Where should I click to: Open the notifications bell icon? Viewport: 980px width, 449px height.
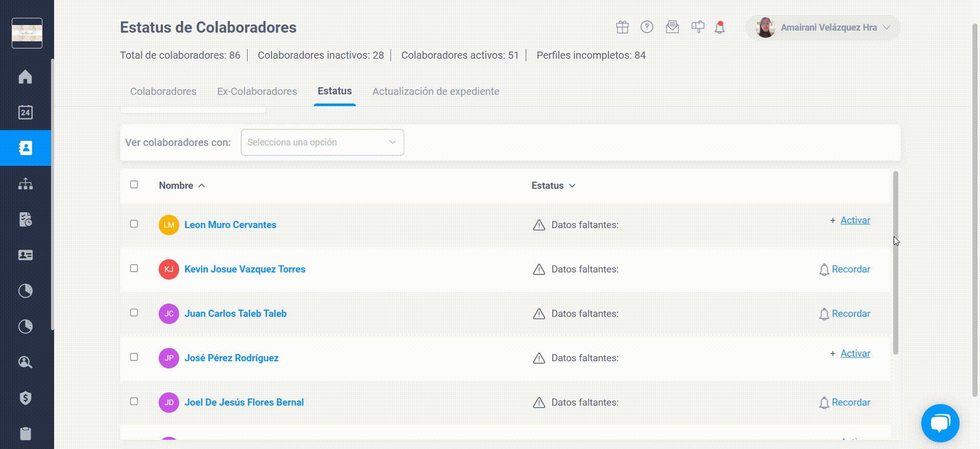coord(720,27)
